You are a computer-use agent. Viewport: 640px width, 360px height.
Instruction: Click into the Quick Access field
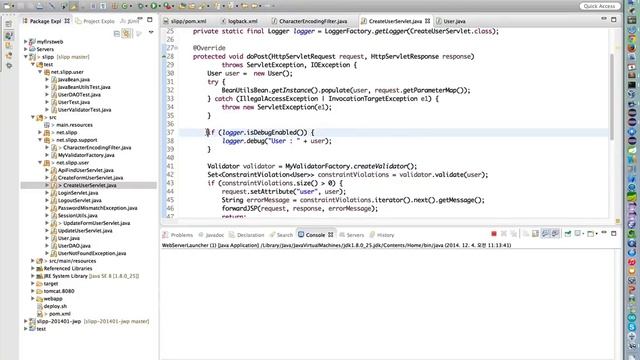600,6
